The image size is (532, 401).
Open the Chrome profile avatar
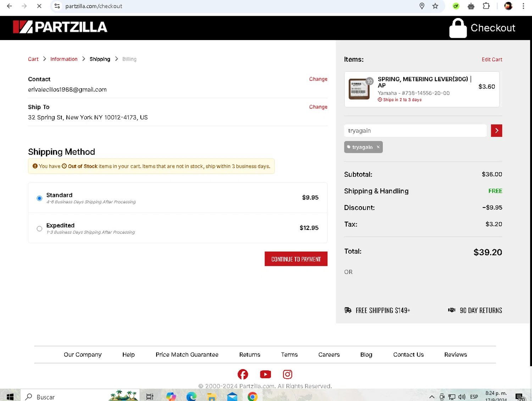[x=508, y=6]
